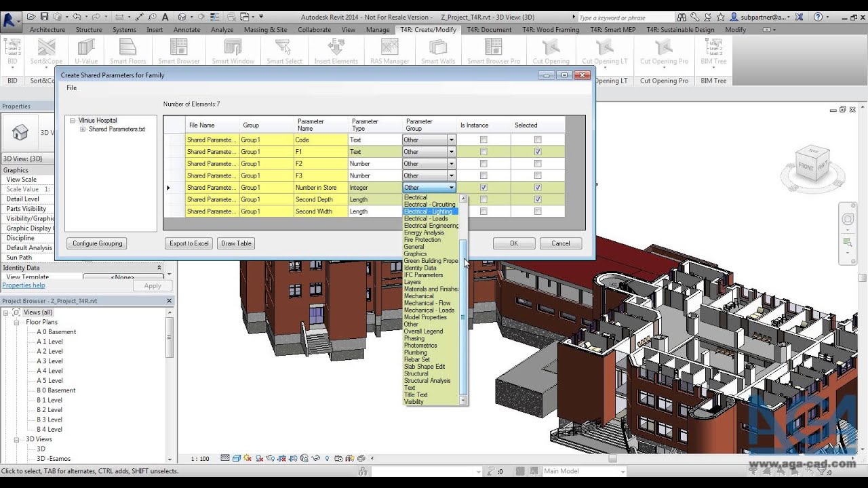The image size is (868, 488).
Task: Toggle Selected checkbox for Second Depth row
Action: (538, 199)
